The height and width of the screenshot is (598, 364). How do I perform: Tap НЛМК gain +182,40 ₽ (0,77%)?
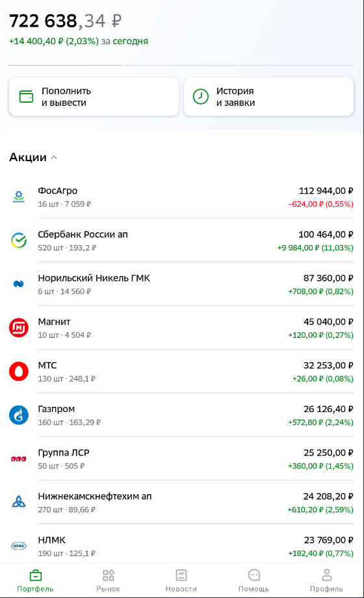point(321,553)
